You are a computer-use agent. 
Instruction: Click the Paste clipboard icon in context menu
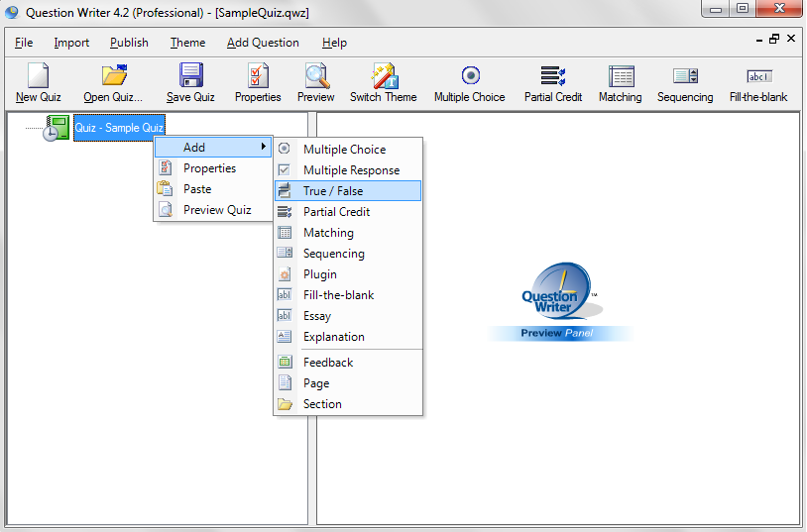[x=165, y=189]
